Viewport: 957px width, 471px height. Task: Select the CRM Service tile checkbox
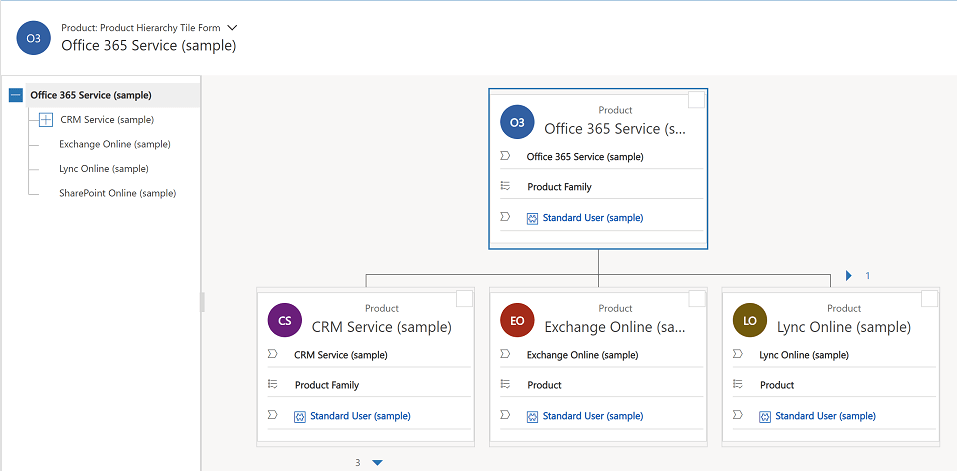(464, 298)
